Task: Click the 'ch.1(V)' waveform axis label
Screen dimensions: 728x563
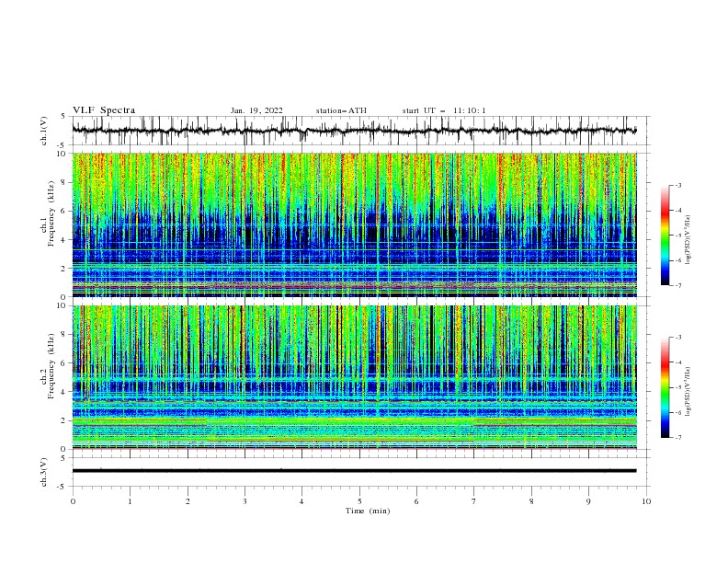Action: (x=44, y=131)
